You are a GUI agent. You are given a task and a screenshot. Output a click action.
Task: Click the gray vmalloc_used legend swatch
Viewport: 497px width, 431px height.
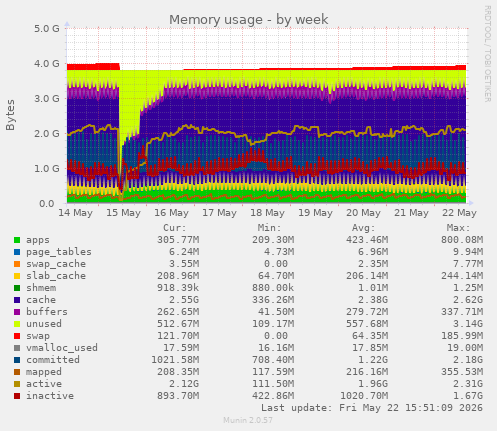[x=17, y=348]
